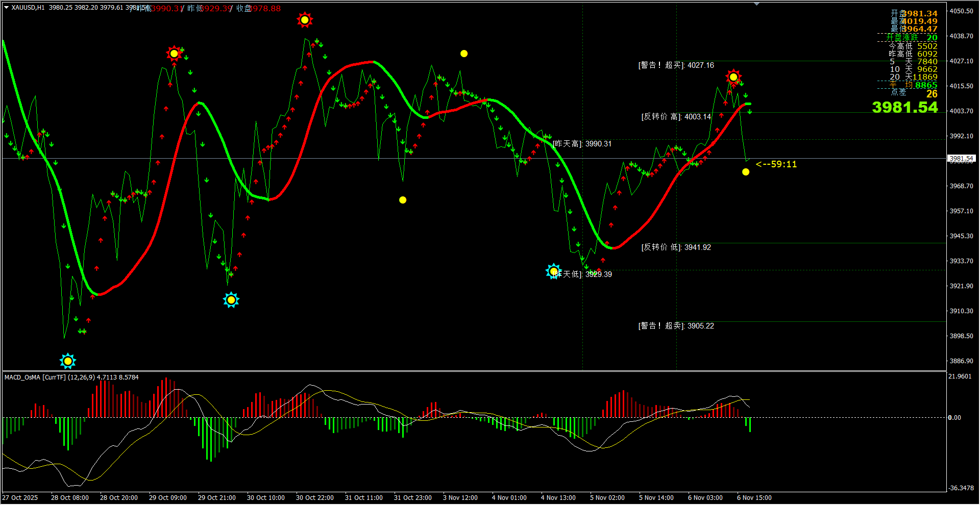Click the chart shift triangle marker on top edge
980x505 pixels.
click(x=756, y=4)
